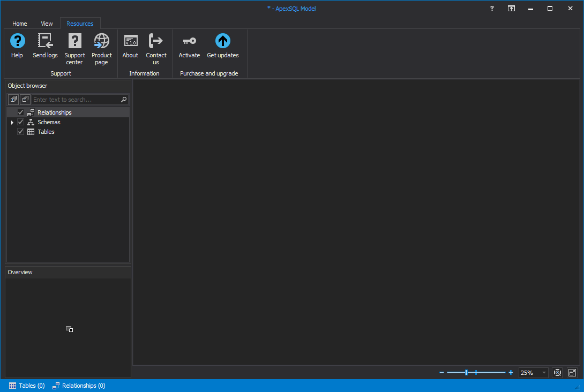
Task: Click the zoom-to-fit magnifier icon in status area
Action: [557, 372]
